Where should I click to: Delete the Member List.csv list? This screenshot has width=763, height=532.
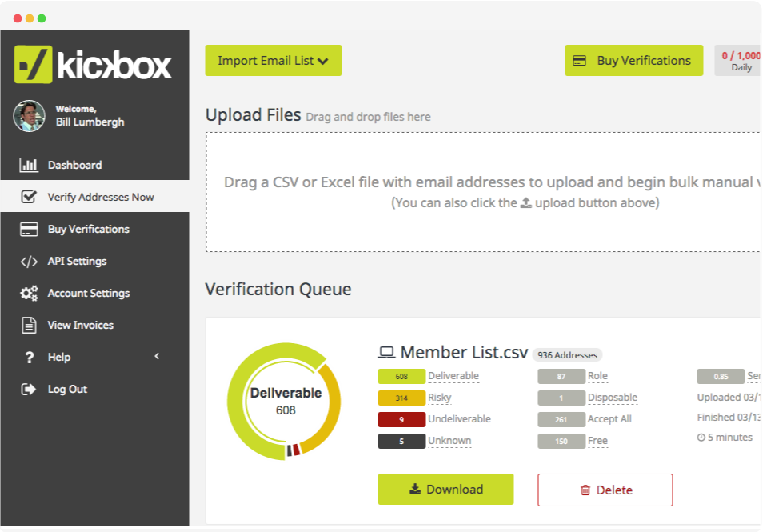coord(605,490)
